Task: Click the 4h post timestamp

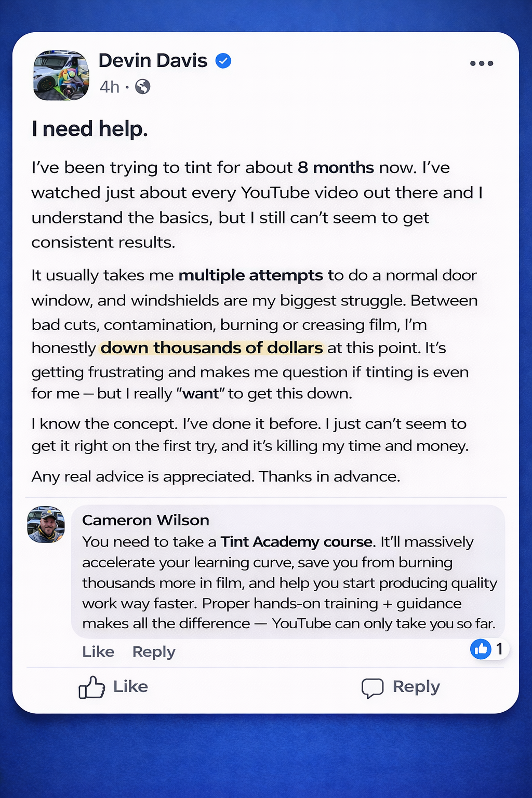Action: coord(109,87)
